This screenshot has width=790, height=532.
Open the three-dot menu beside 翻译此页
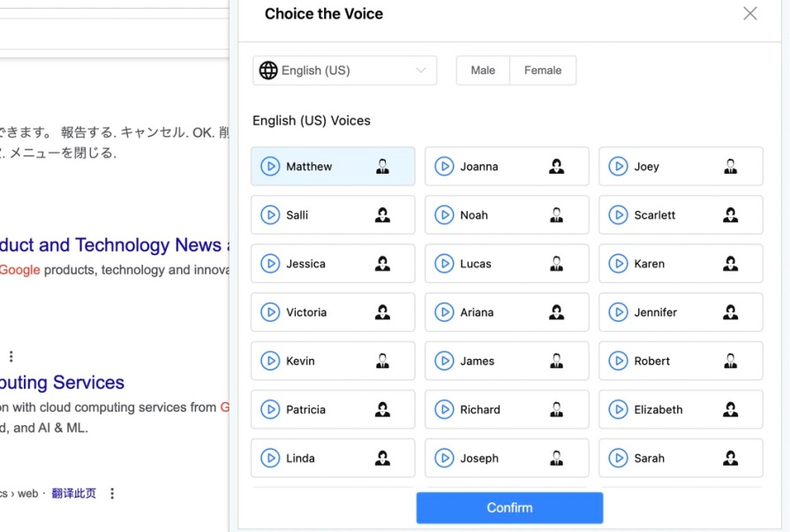click(112, 494)
